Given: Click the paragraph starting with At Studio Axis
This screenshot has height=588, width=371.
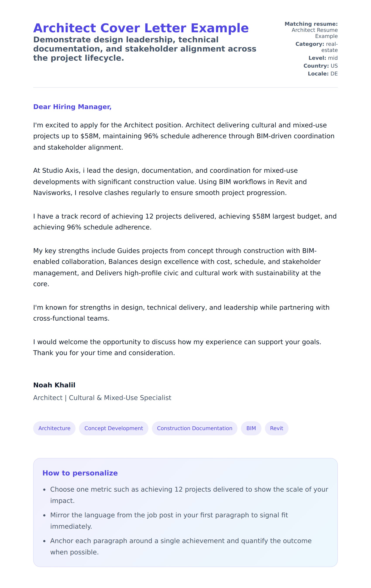Looking at the screenshot, I should 170,181.
